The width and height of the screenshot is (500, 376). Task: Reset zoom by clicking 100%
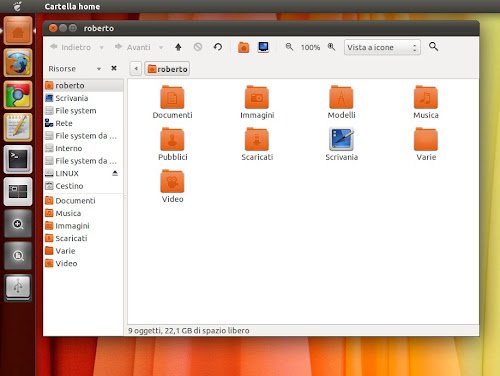coord(310,47)
